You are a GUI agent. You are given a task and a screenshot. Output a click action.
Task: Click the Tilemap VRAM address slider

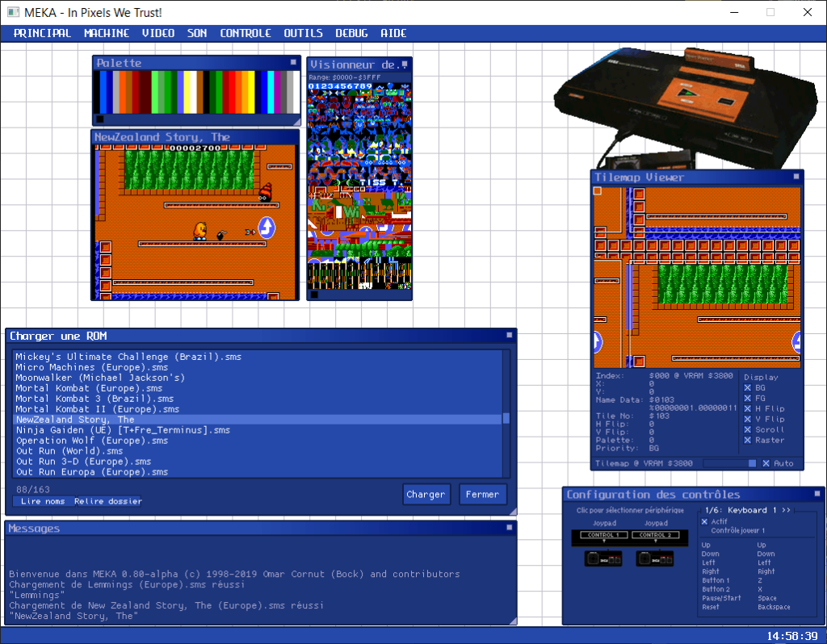point(729,463)
